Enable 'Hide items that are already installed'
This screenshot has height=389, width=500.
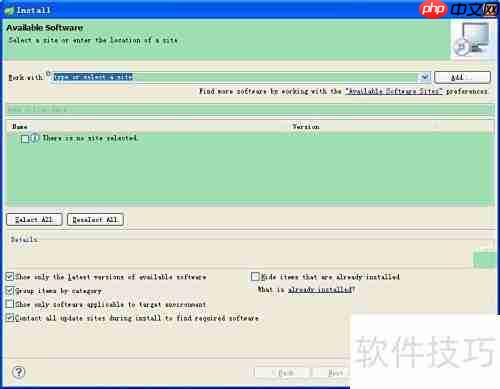point(255,276)
